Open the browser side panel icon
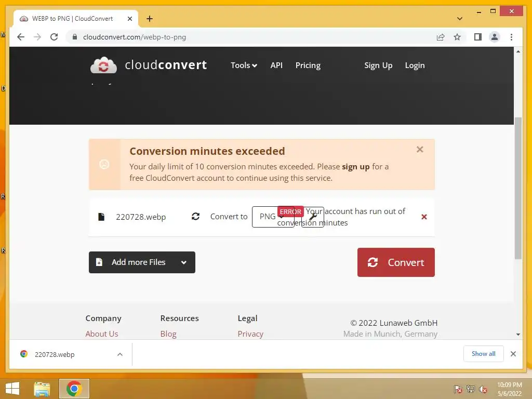Viewport: 532px width, 399px height. click(478, 37)
